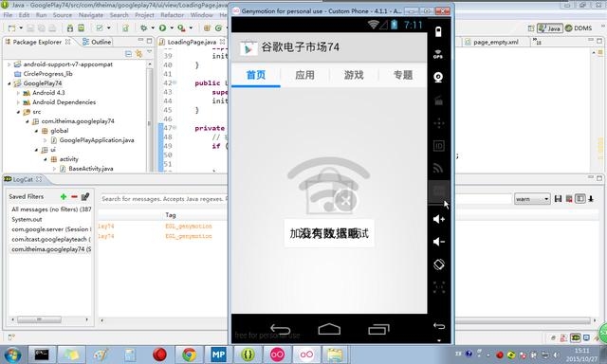Open the Refactor menu

point(173,15)
